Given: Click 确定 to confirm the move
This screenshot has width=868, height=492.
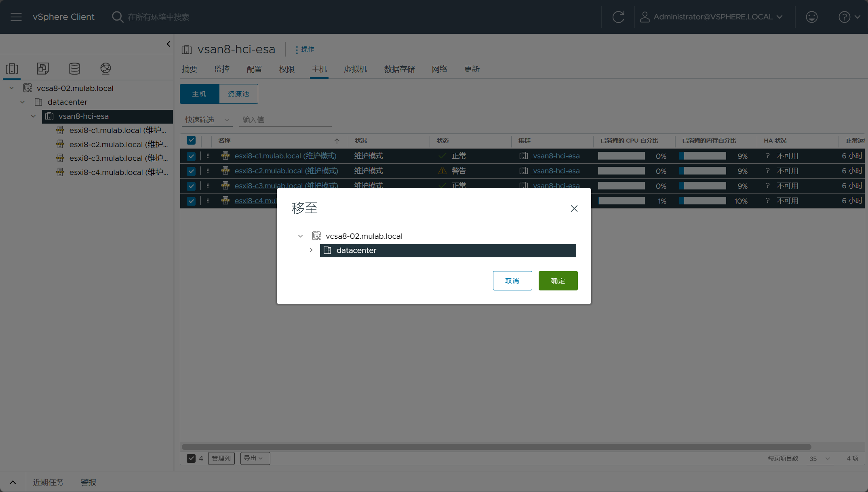Looking at the screenshot, I should 558,281.
